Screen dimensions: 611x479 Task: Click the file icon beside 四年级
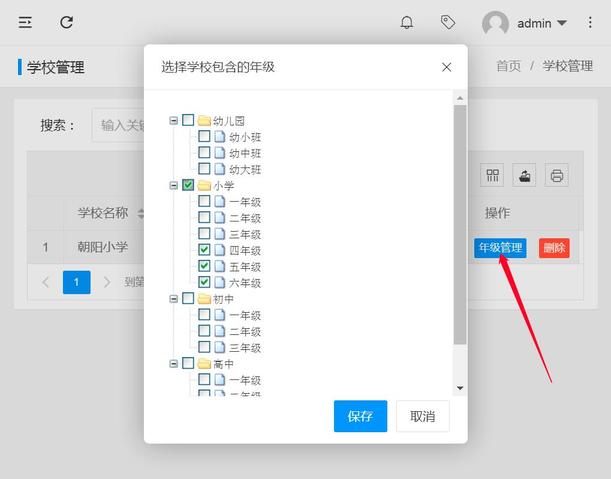point(220,250)
